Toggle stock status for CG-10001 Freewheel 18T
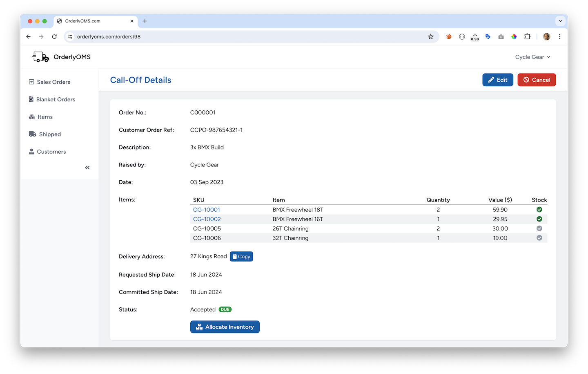 (x=539, y=209)
